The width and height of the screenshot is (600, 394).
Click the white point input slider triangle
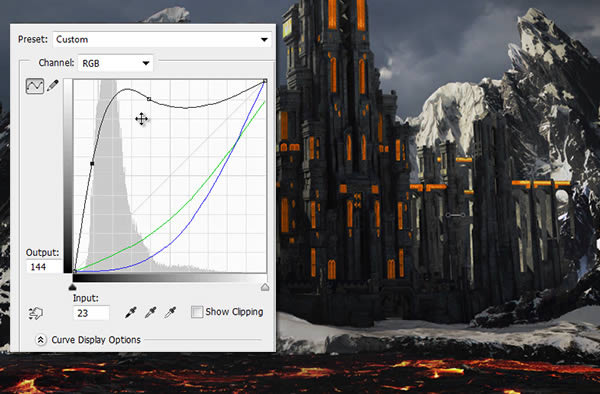point(265,287)
